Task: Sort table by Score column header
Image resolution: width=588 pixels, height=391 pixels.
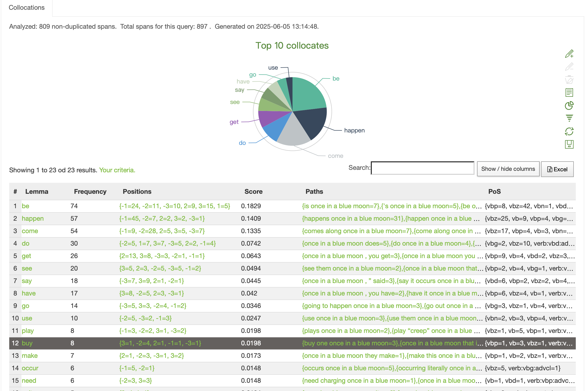Action: [253, 192]
